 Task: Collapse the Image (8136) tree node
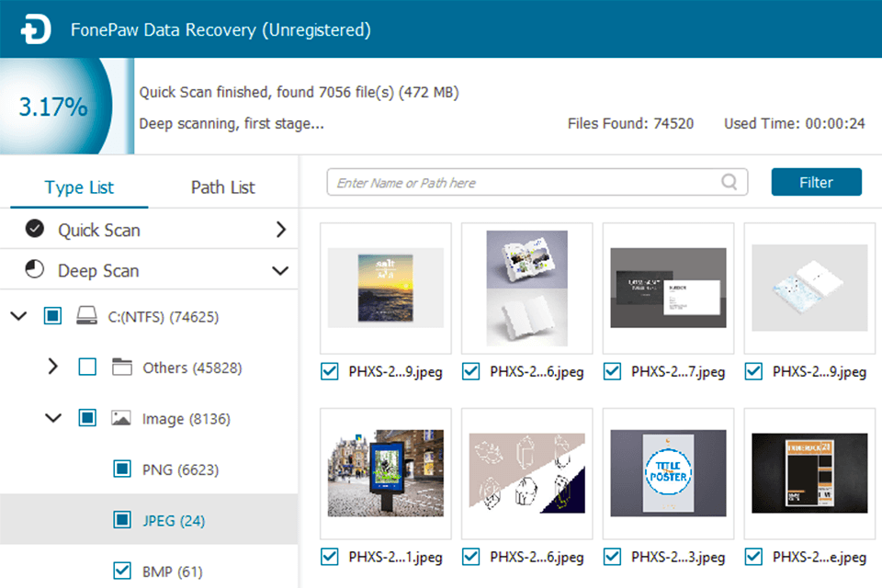click(x=52, y=418)
